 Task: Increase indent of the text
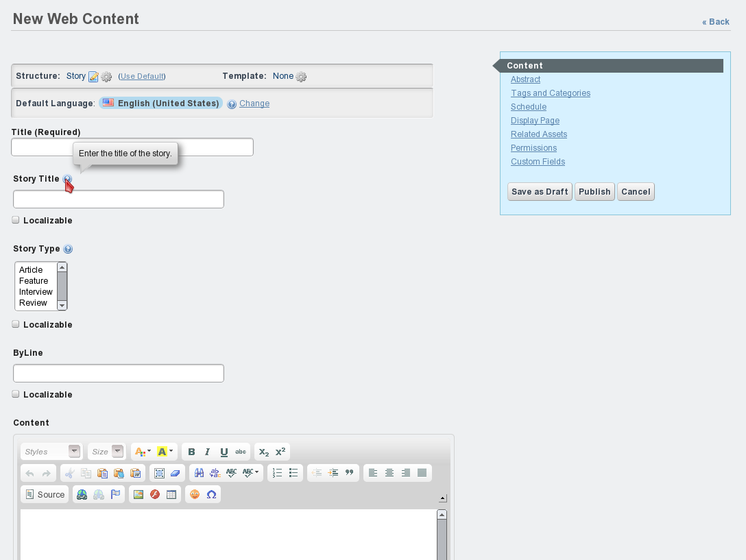(x=333, y=473)
